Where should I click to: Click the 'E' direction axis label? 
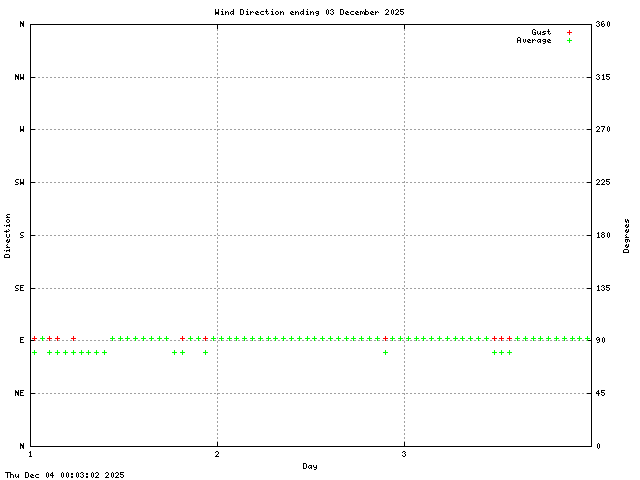[x=22, y=340]
